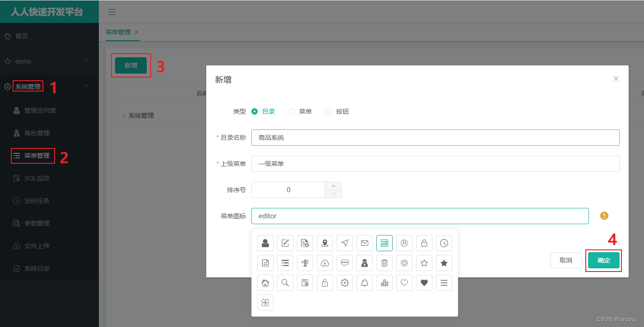
Task: Click the highlighted green editor icon in icon picker
Action: tap(385, 243)
